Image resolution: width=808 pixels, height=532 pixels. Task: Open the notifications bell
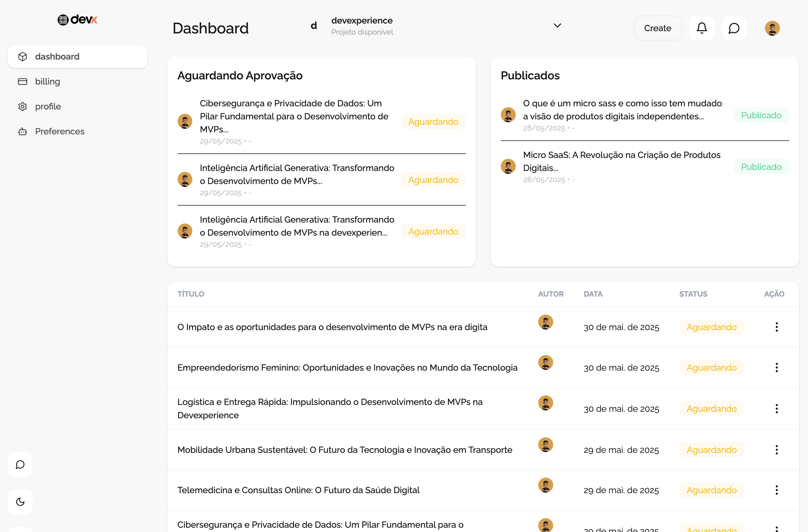click(x=702, y=28)
